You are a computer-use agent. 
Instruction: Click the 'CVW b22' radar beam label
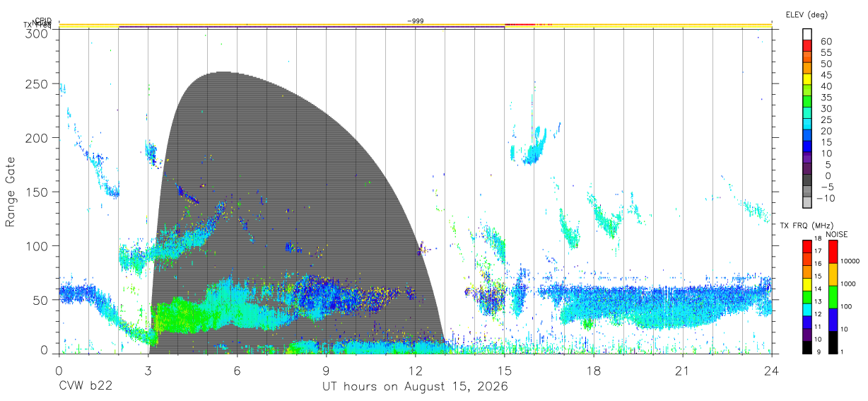click(86, 387)
